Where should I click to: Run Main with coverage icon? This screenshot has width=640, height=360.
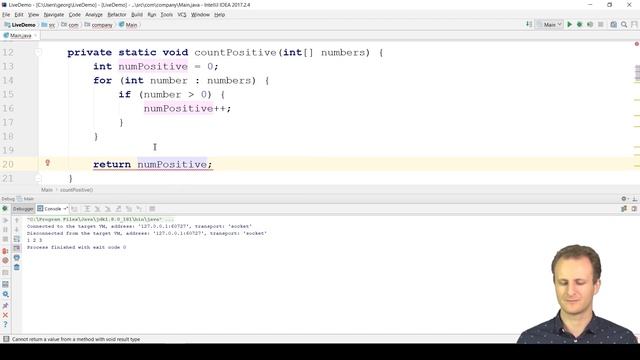tap(590, 24)
